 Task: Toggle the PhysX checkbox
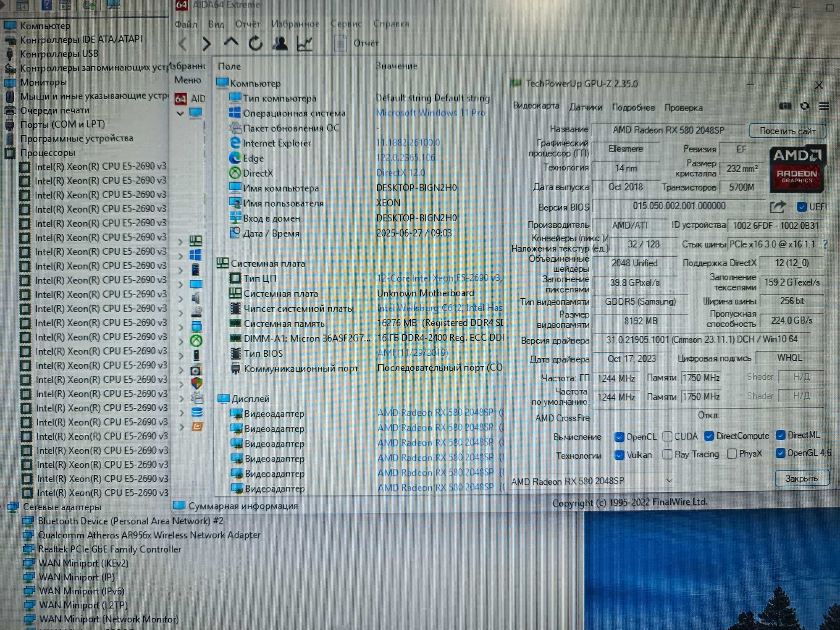coord(732,454)
